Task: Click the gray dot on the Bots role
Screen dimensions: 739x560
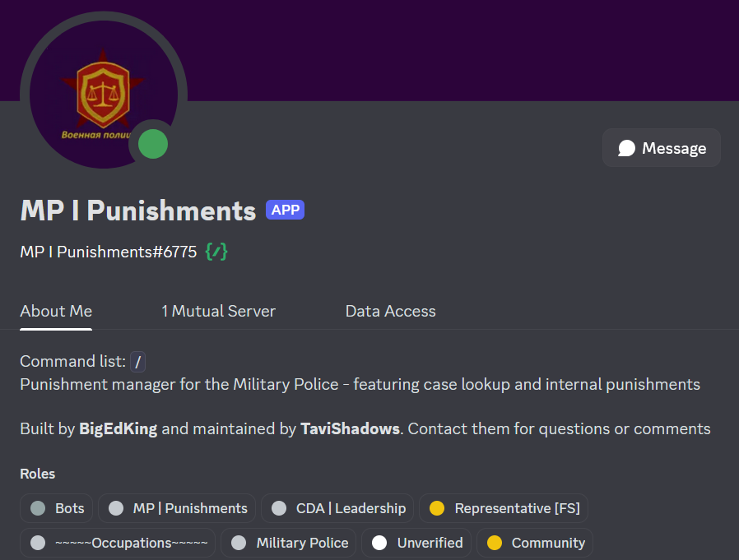Action: click(x=40, y=508)
